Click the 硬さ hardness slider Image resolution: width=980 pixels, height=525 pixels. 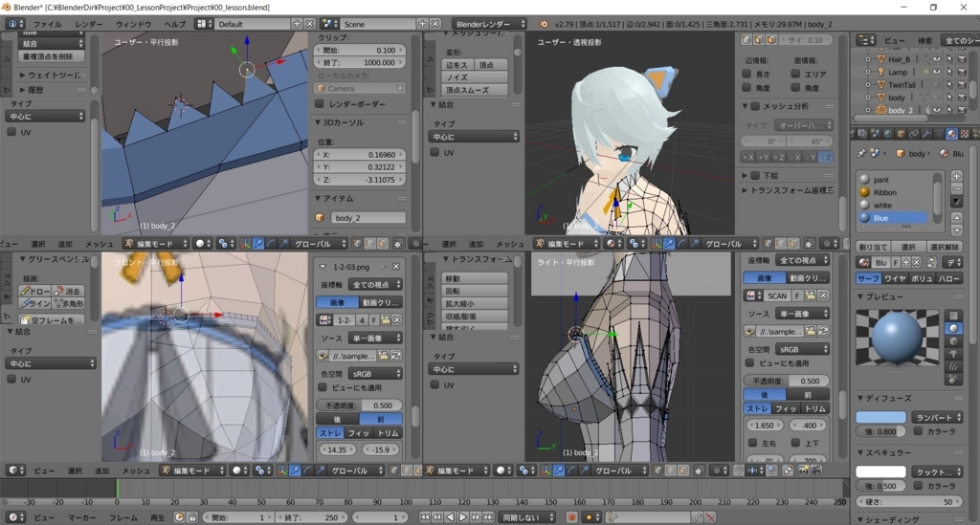909,501
